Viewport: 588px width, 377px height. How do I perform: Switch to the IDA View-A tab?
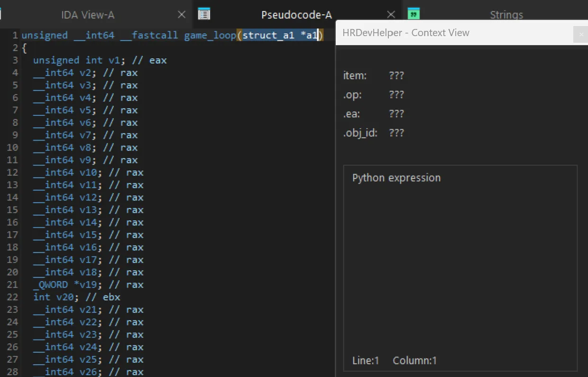[x=88, y=15]
